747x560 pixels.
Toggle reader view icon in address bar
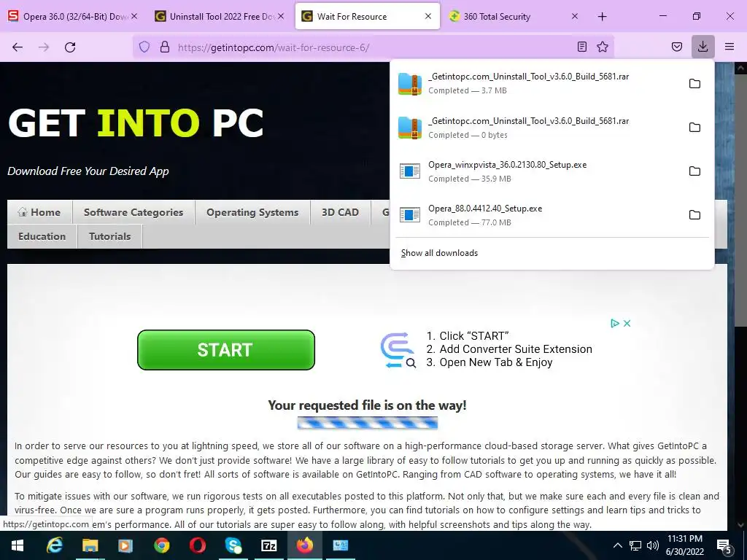coord(581,47)
